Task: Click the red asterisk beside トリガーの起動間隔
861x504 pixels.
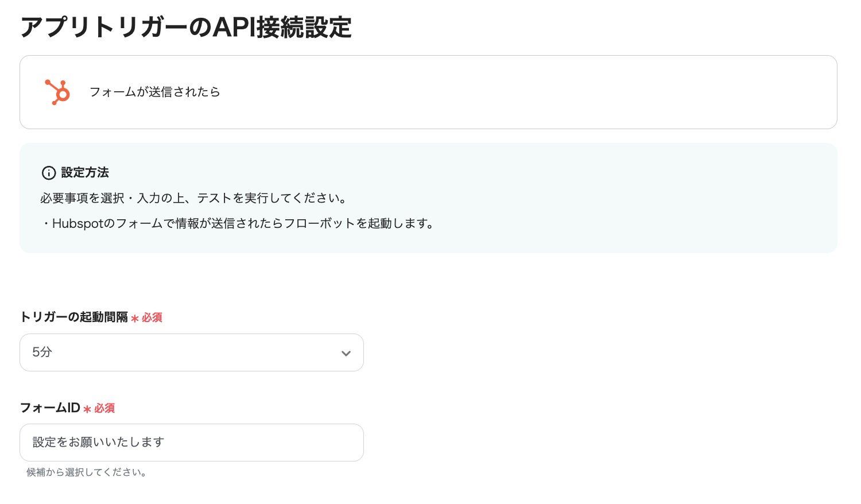Action: click(135, 318)
